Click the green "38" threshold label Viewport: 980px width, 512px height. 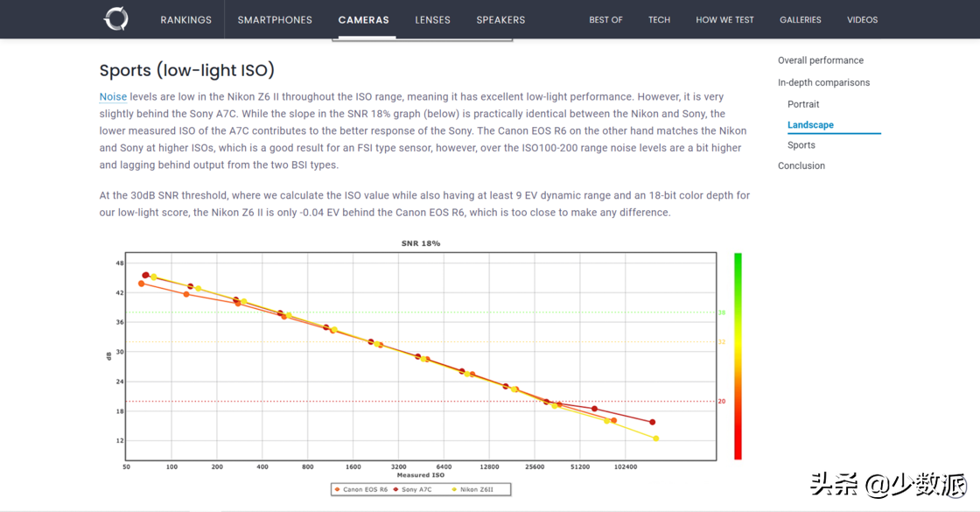click(722, 312)
